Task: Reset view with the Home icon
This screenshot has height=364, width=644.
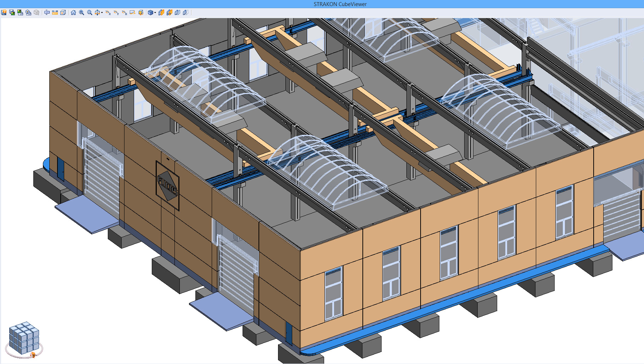Action: [x=73, y=12]
